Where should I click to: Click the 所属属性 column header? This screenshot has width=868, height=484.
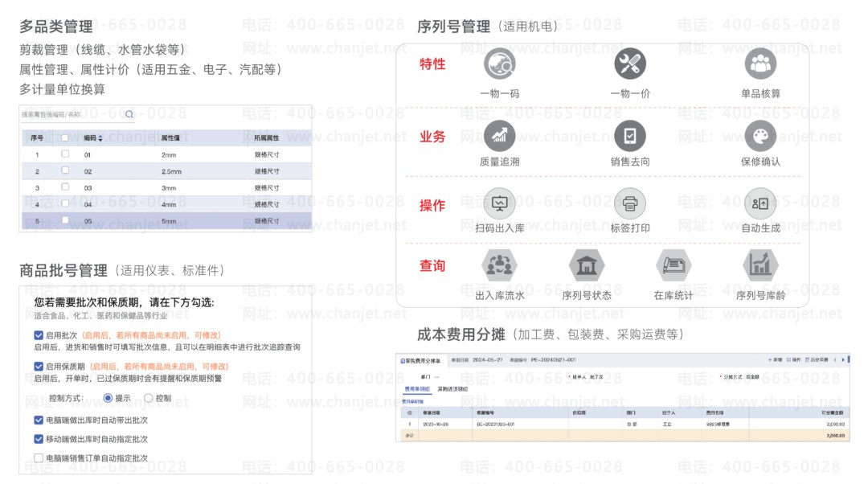tap(267, 138)
